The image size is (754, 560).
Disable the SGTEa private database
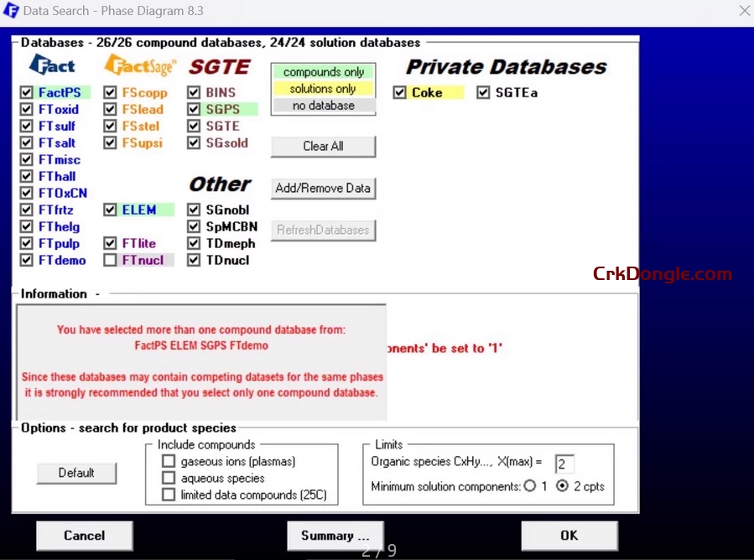point(484,92)
